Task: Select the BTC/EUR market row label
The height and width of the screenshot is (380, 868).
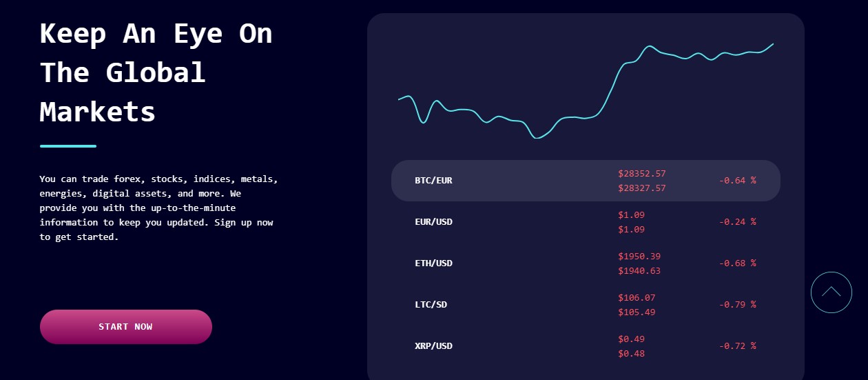Action: pos(433,181)
